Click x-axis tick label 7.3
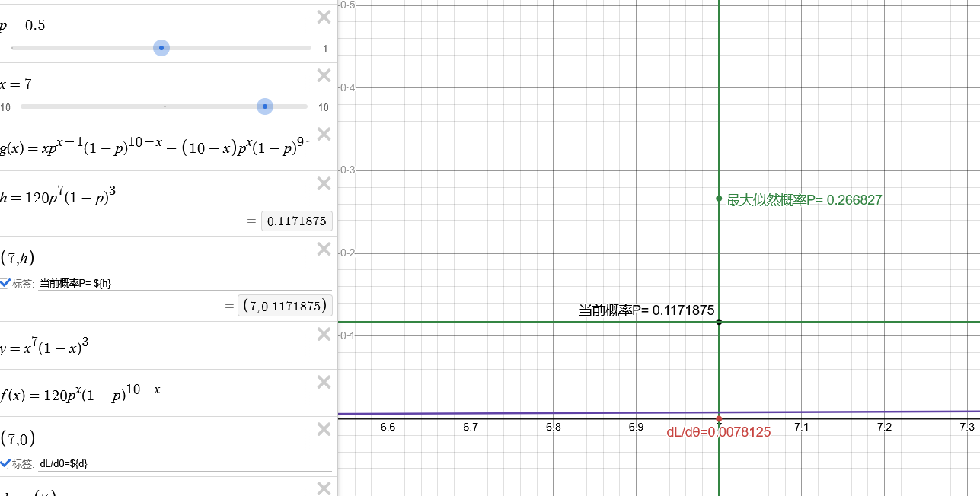The height and width of the screenshot is (496, 980). click(x=968, y=428)
